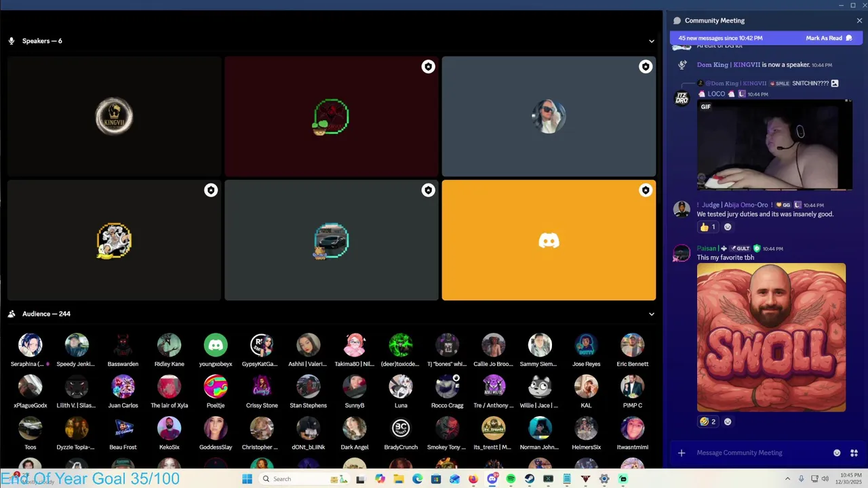
Task: Click audience member Dark Angel
Action: pyautogui.click(x=355, y=434)
